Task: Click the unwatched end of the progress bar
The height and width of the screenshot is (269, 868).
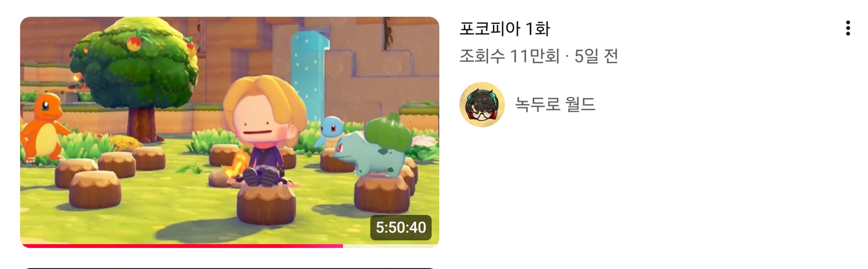Action: click(x=391, y=246)
